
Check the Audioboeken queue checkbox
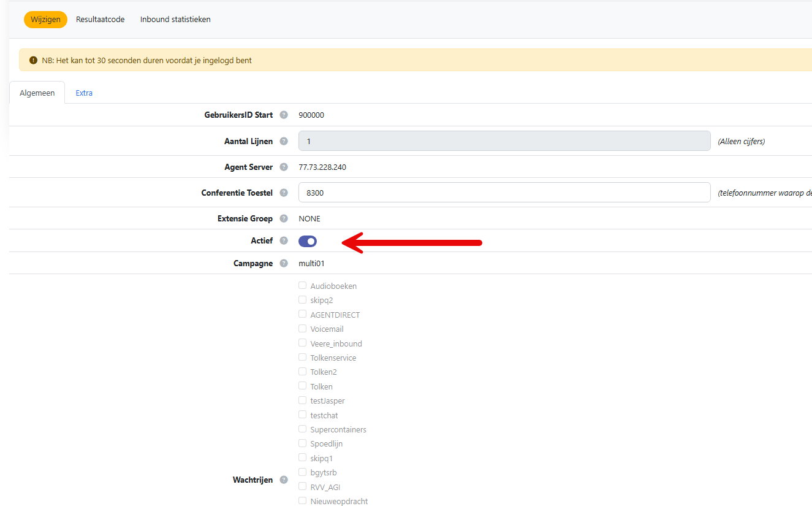pyautogui.click(x=302, y=285)
